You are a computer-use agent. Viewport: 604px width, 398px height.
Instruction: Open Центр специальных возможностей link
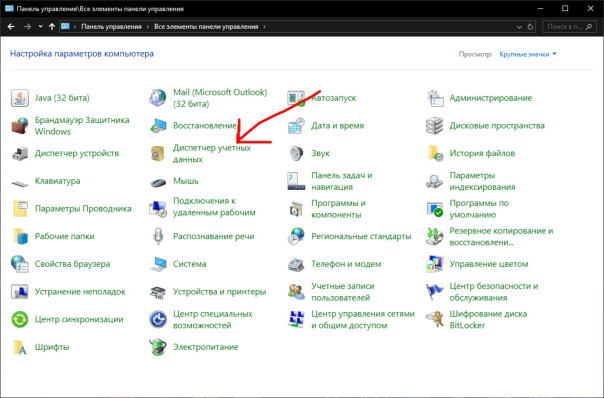213,319
